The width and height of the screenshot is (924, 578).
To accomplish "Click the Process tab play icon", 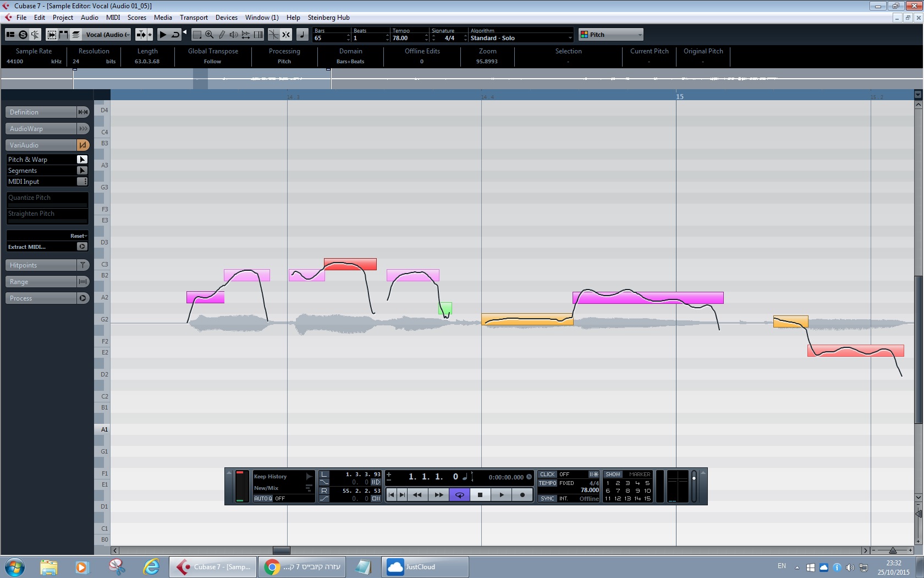I will pyautogui.click(x=83, y=298).
